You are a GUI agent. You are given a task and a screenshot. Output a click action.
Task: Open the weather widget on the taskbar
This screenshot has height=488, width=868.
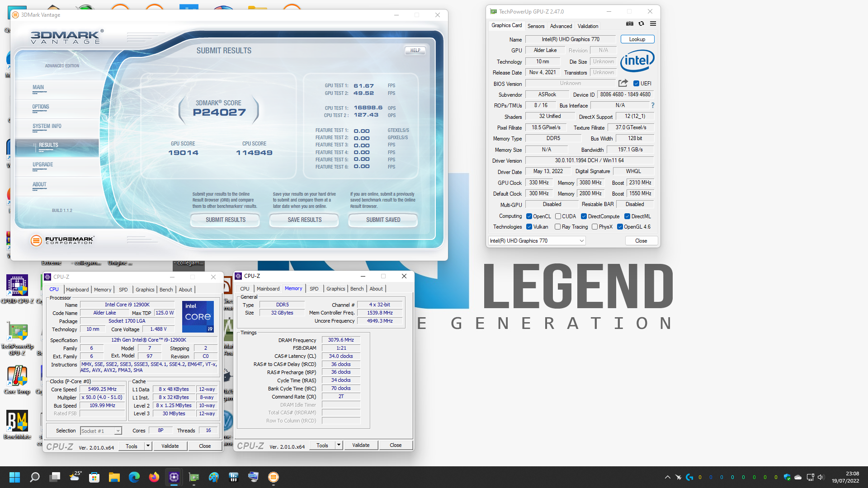[75, 477]
